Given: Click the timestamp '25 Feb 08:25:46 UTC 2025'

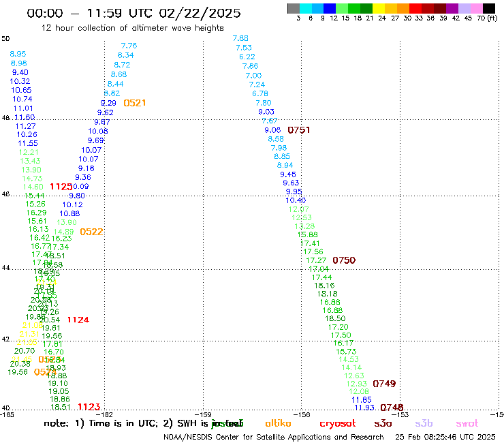Looking at the screenshot, I should (445, 437).
